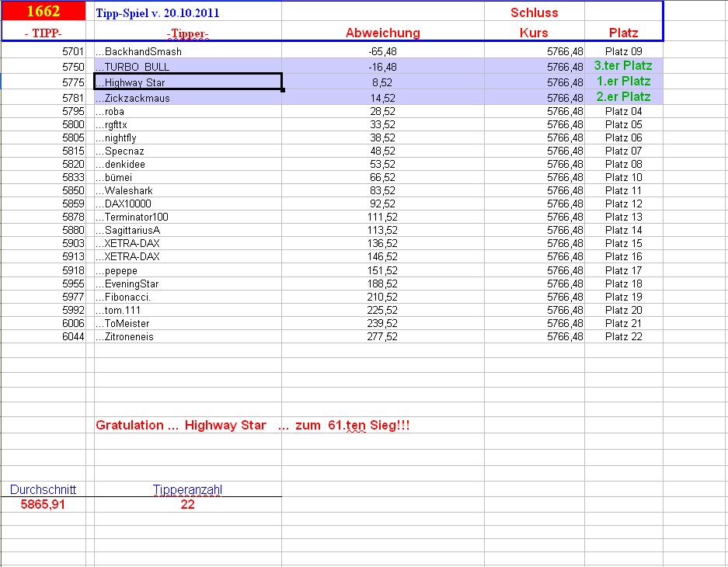
Task: Select the red cell showing 1662
Action: pos(44,11)
